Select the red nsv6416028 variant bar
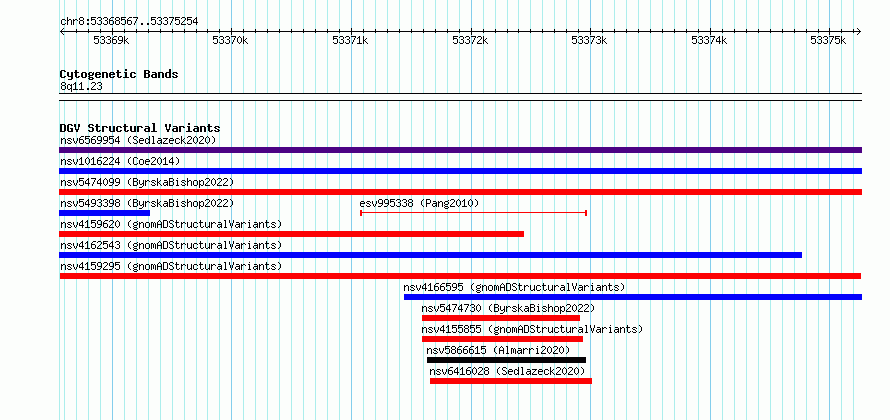This screenshot has height=420, width=890. click(x=511, y=381)
